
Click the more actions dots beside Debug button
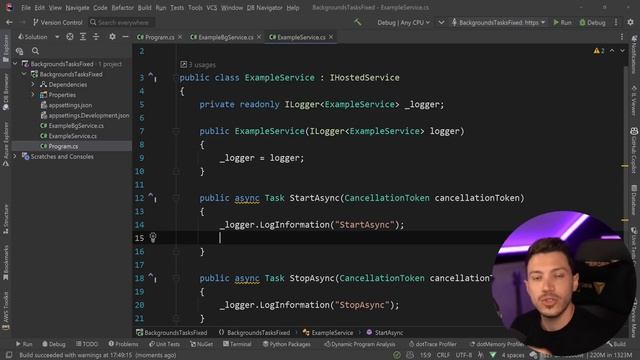(x=616, y=22)
